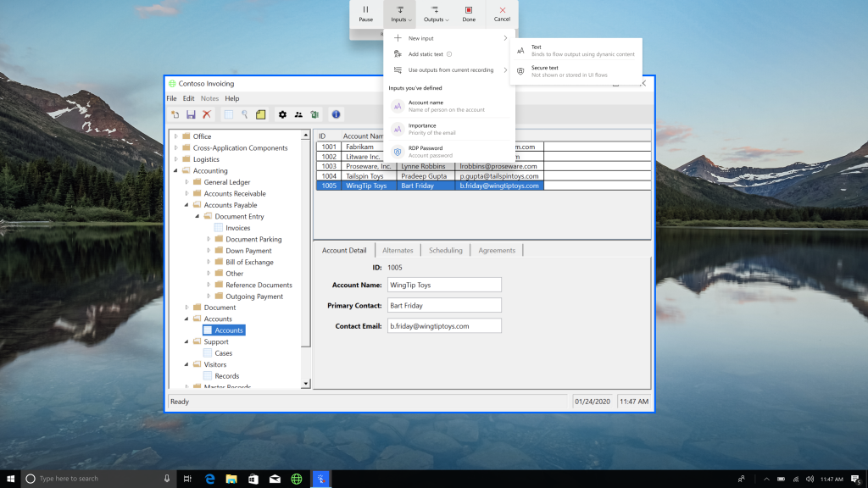Pause the recording
868x488 pixels.
pyautogui.click(x=365, y=14)
